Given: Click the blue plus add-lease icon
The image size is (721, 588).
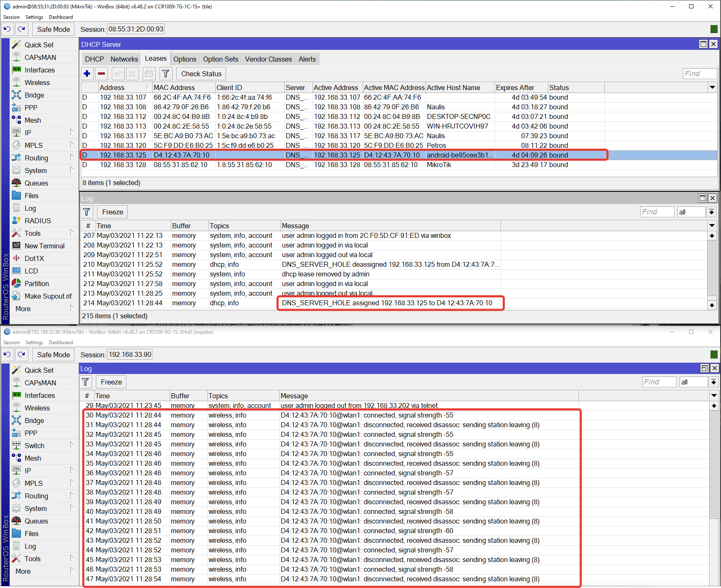Looking at the screenshot, I should point(87,74).
